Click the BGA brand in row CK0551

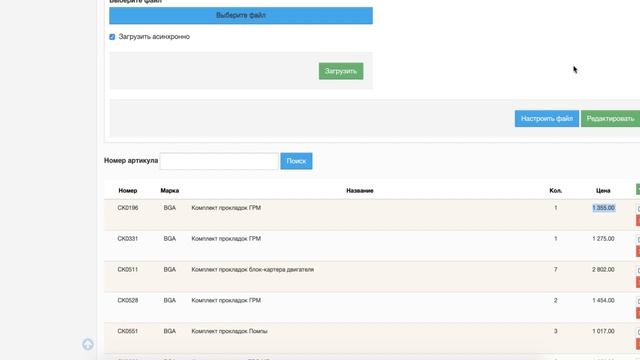(170, 331)
